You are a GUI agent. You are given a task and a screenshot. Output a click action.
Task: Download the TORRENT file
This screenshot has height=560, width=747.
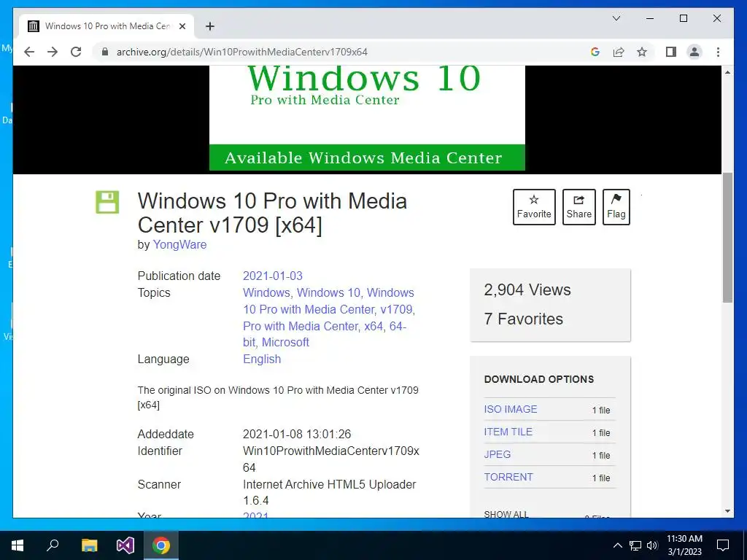(508, 477)
